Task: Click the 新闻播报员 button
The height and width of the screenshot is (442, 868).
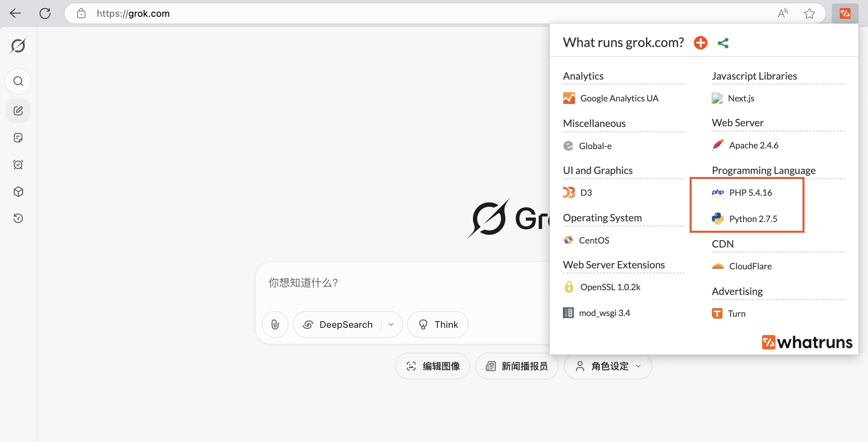Action: click(x=517, y=366)
